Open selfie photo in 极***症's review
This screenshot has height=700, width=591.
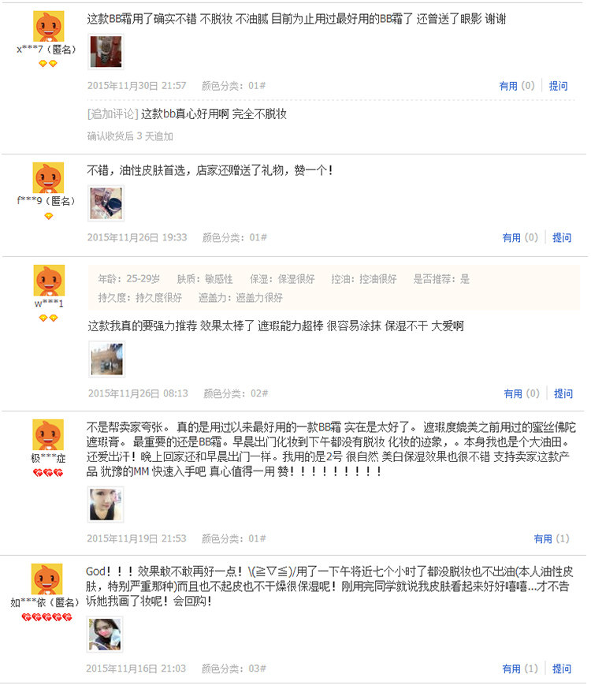click(x=106, y=505)
